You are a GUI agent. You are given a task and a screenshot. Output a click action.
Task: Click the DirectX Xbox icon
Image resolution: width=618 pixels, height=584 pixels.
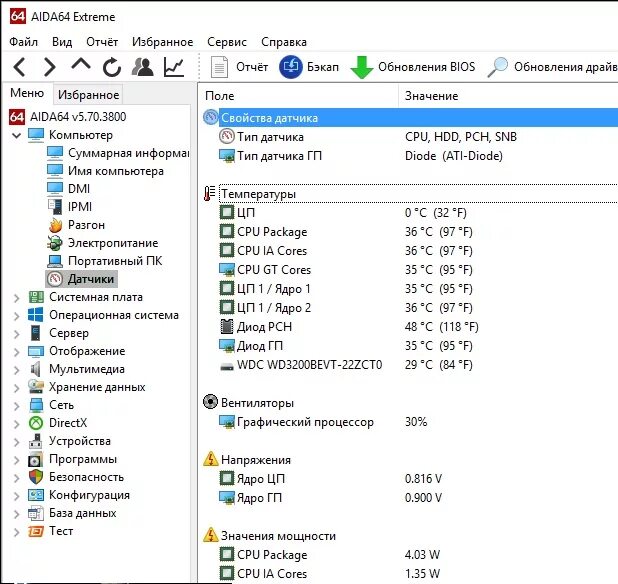pos(36,423)
